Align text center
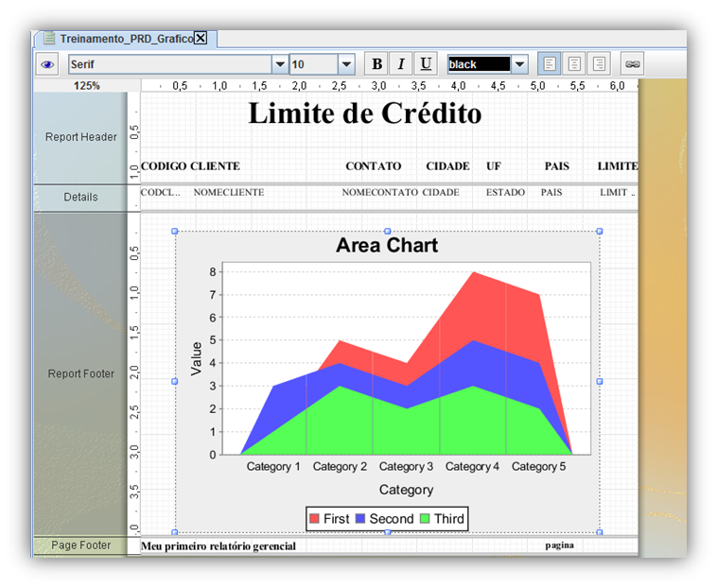This screenshot has height=588, width=717. click(573, 64)
